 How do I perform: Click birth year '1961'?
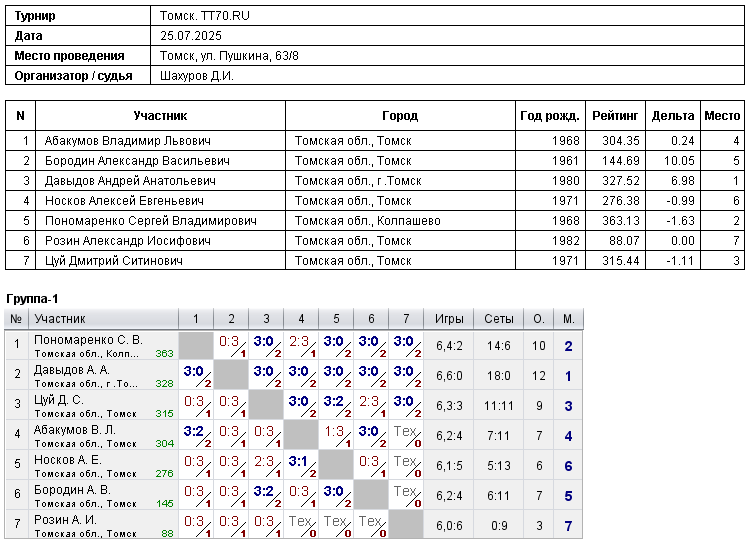[x=565, y=161]
